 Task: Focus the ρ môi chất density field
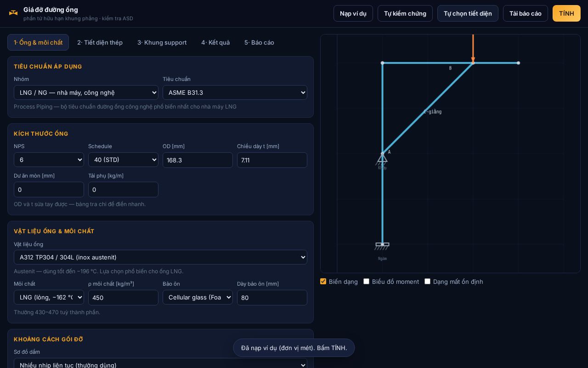click(x=123, y=298)
